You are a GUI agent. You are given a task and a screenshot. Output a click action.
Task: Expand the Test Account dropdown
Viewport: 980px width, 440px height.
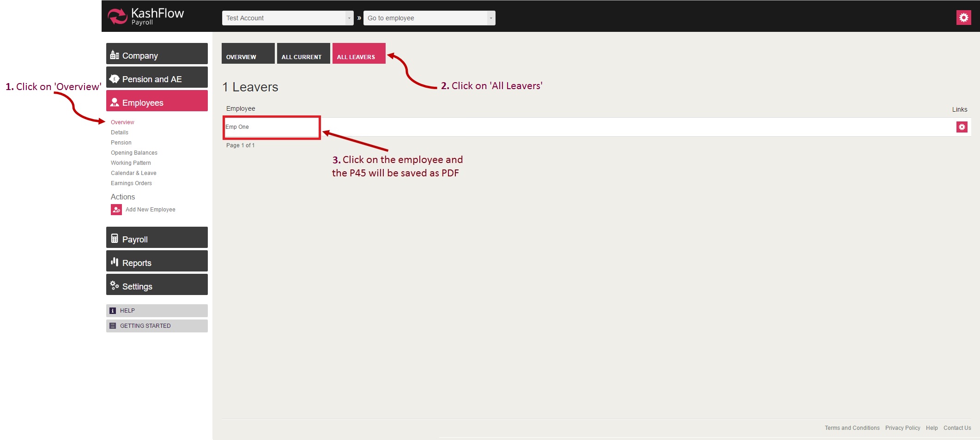tap(287, 18)
